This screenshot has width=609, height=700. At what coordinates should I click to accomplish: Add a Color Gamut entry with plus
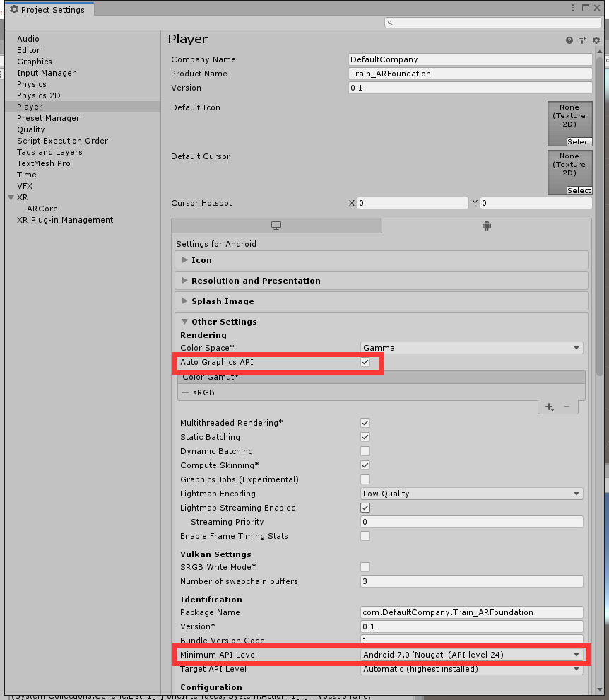pos(549,407)
